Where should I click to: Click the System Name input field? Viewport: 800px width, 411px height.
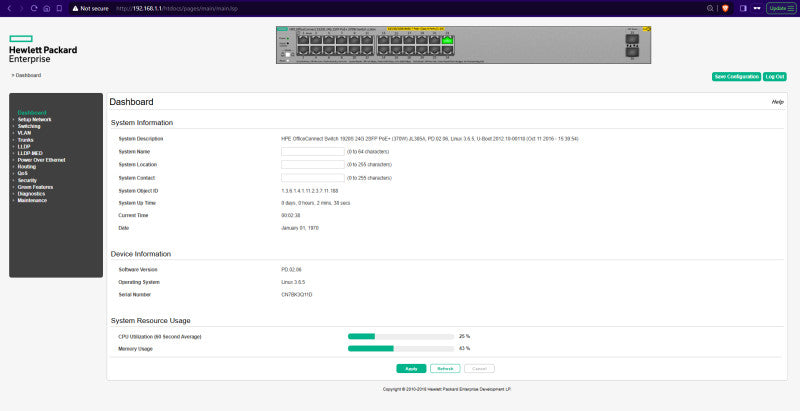(x=313, y=151)
